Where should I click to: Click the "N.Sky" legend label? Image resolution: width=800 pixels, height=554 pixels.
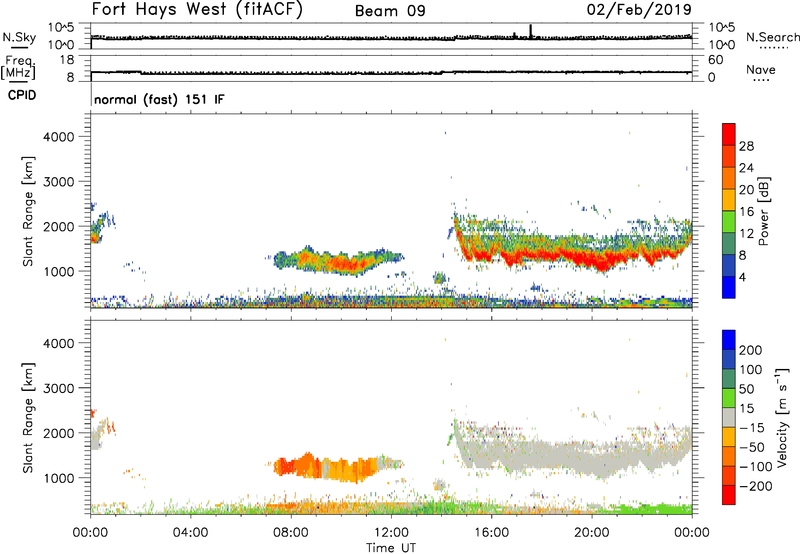point(19,37)
